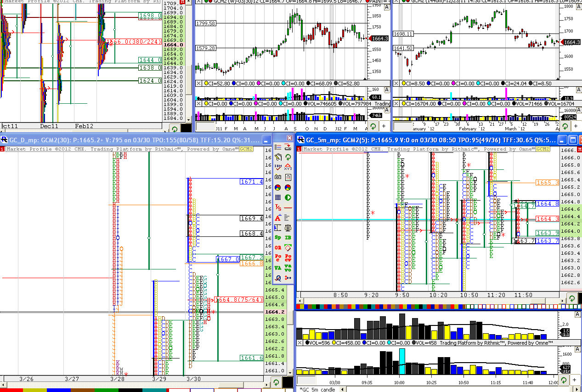Click the plus button on weekly GCM2 chart

384,126
